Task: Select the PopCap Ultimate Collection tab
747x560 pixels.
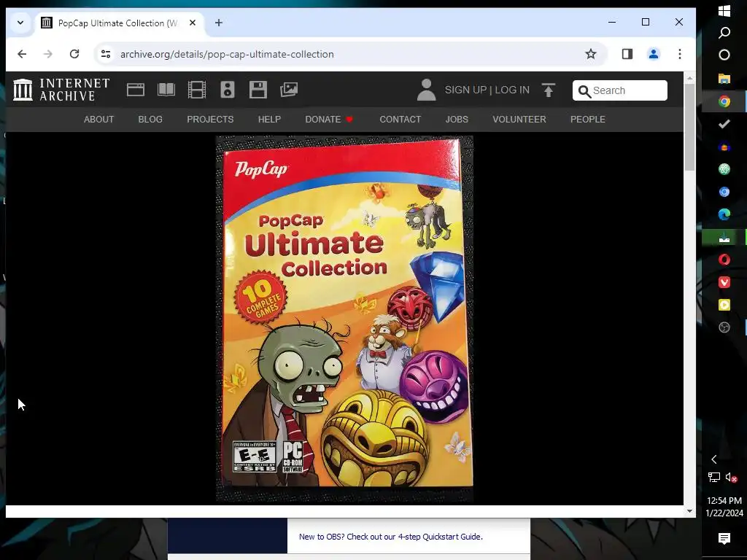Action: point(119,23)
